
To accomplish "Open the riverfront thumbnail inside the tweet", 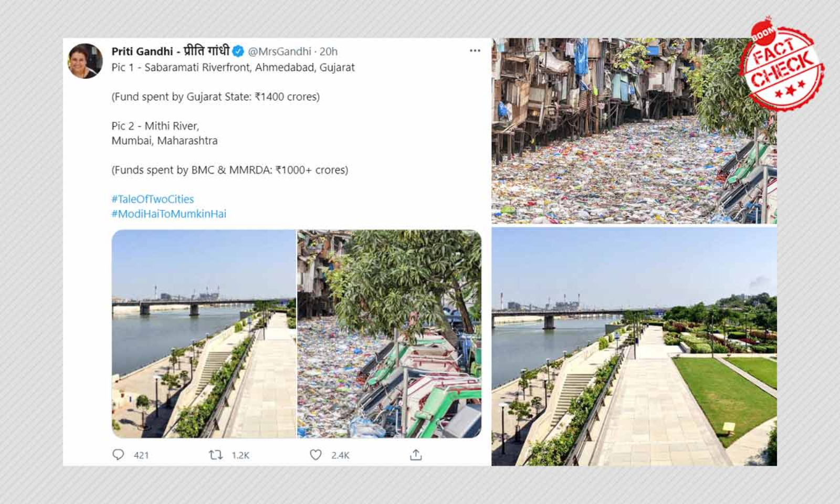I will [204, 334].
